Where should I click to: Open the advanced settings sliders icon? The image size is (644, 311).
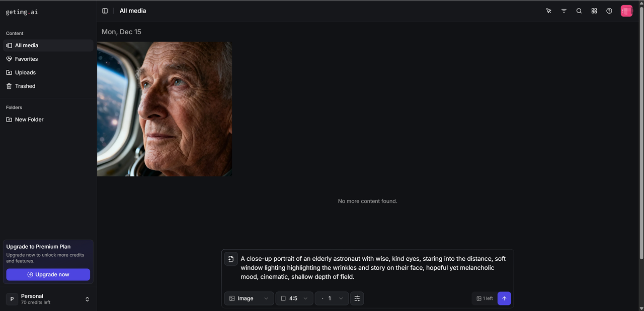click(x=357, y=298)
